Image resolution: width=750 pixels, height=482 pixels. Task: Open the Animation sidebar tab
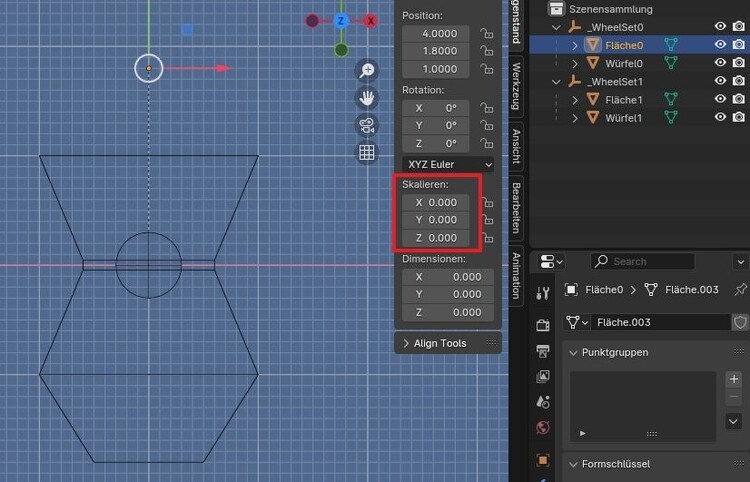(516, 275)
